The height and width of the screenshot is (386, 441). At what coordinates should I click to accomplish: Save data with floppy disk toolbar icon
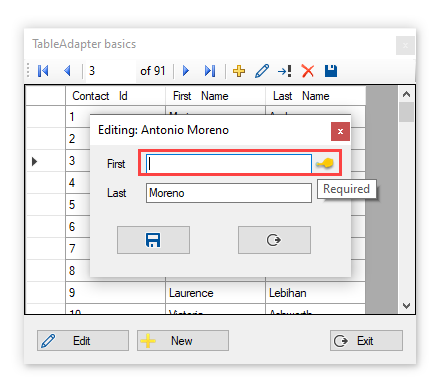pyautogui.click(x=331, y=71)
